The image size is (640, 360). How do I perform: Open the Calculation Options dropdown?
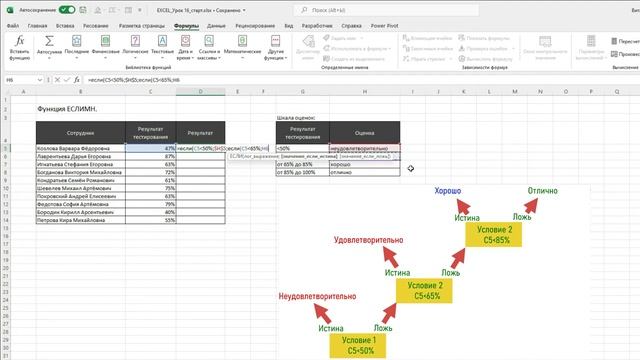pos(590,48)
